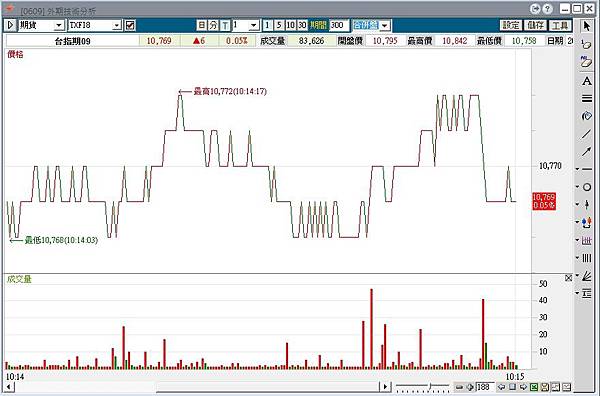This screenshot has height=396, width=600.
Task: Click the back arrow beside 188 field
Action: pyautogui.click(x=501, y=387)
